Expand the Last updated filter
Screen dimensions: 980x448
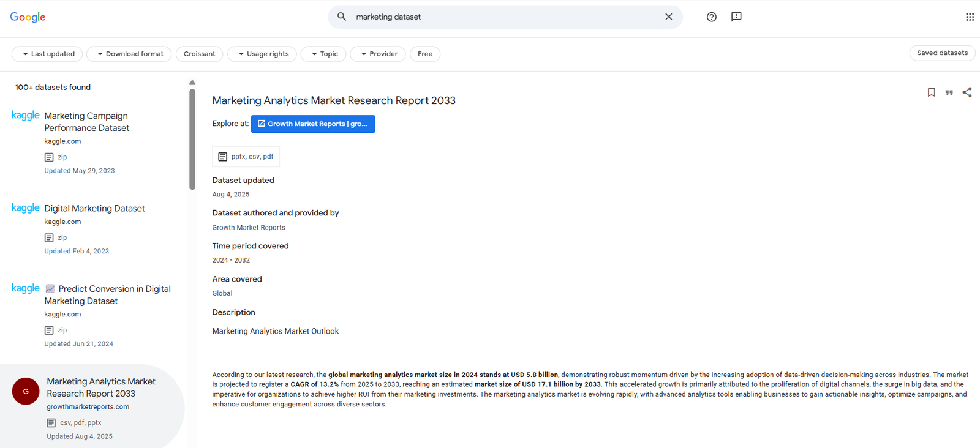tap(48, 54)
